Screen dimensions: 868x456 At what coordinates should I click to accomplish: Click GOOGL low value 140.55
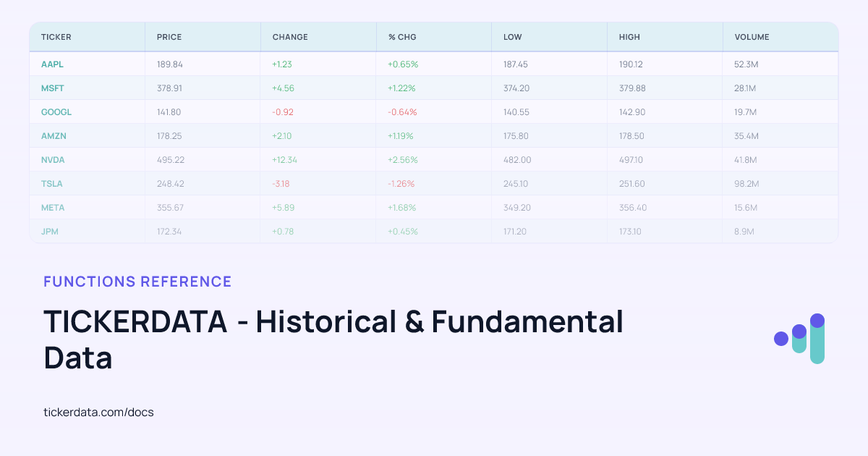516,111
